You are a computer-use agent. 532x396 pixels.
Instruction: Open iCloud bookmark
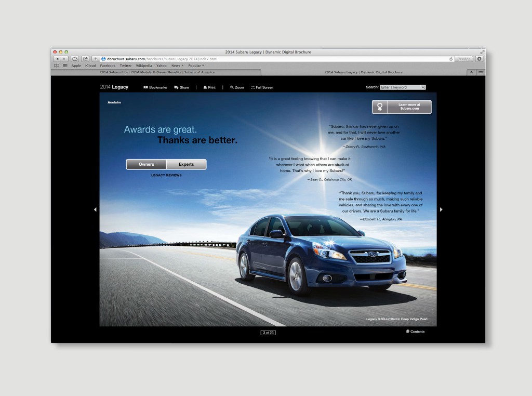pos(90,66)
